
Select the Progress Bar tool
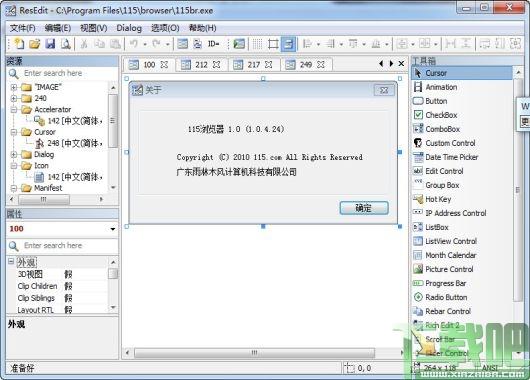[x=440, y=283]
